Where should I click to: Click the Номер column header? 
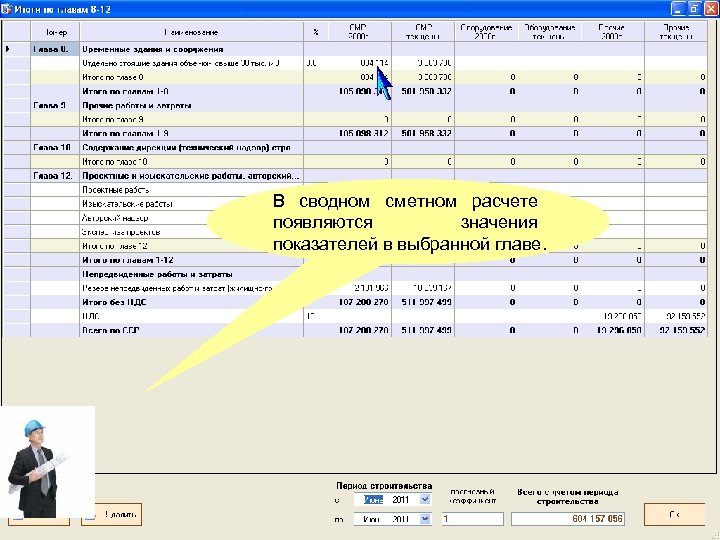pyautogui.click(x=55, y=32)
